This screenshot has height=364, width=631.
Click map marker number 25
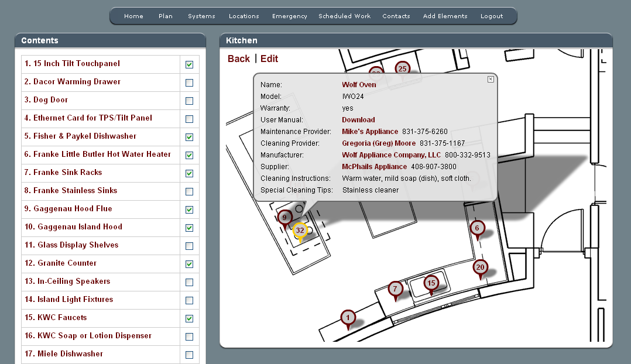click(402, 68)
